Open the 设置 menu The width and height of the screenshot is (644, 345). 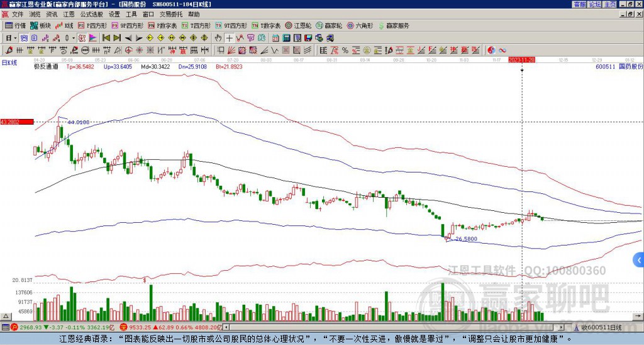pos(114,14)
